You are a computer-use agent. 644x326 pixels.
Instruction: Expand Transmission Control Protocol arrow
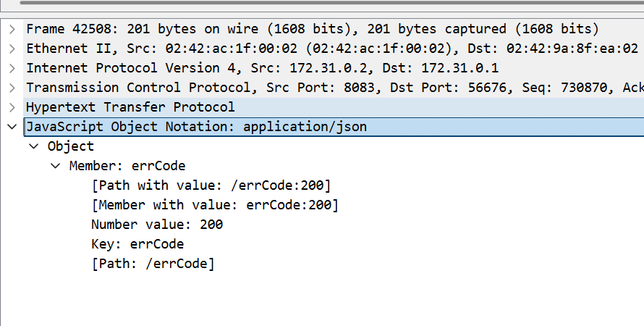pos(12,88)
